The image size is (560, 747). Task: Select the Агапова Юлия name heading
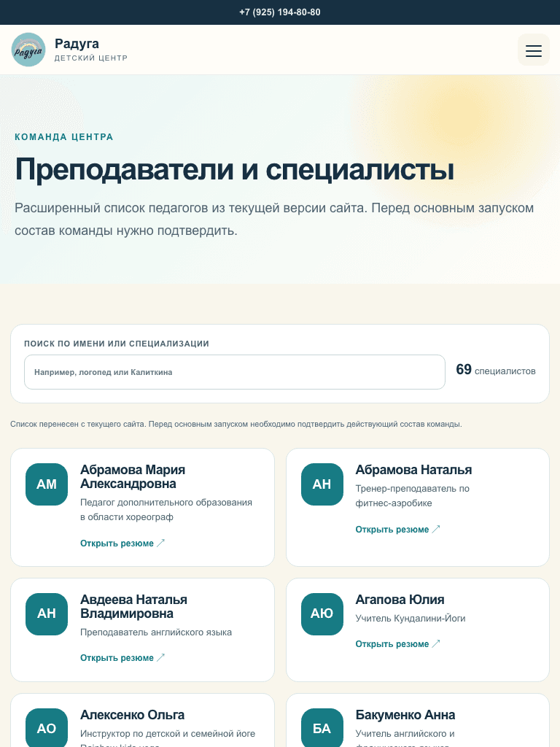coord(400,600)
